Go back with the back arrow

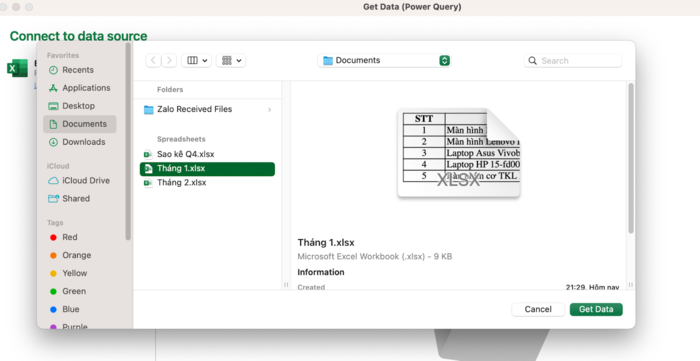tap(154, 60)
